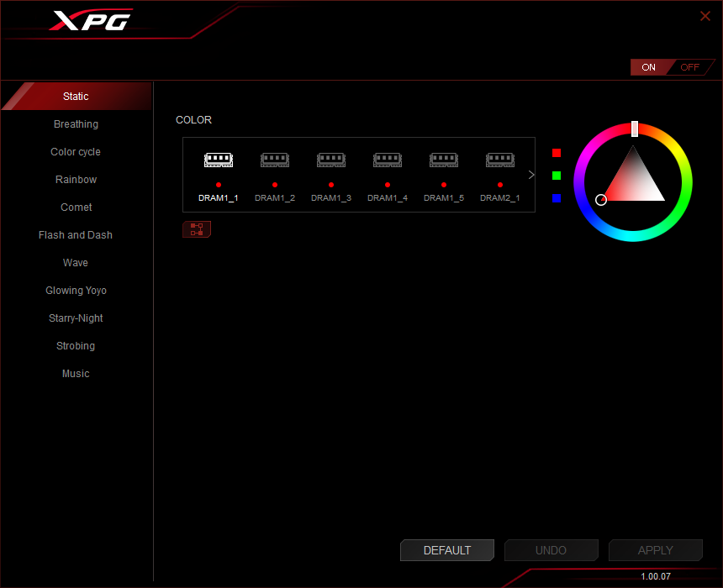Turn lighting OFF
Screen dimensions: 723x588
point(690,67)
